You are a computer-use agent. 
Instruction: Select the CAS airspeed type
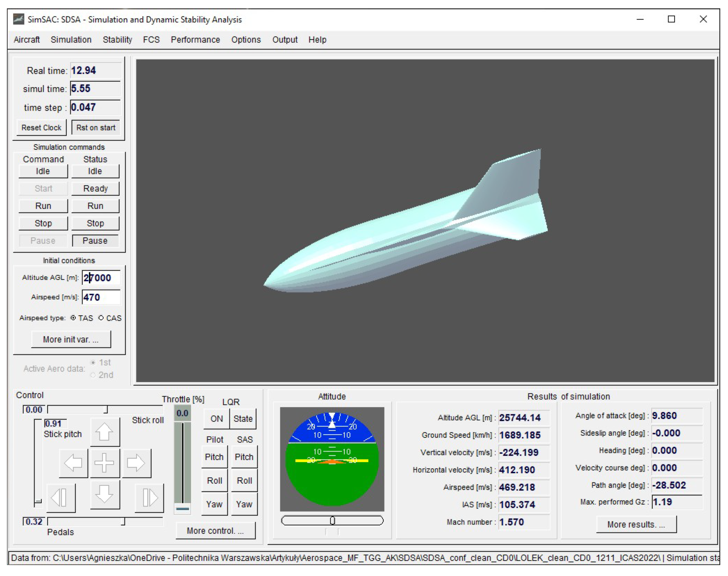point(101,318)
